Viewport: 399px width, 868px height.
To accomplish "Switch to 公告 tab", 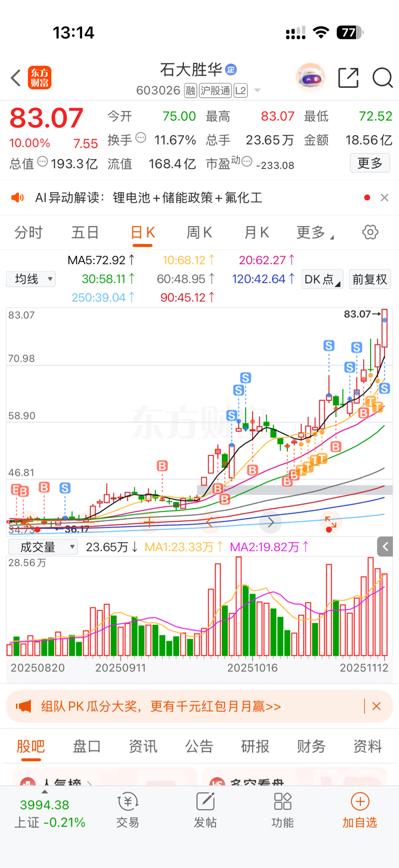I will [199, 746].
